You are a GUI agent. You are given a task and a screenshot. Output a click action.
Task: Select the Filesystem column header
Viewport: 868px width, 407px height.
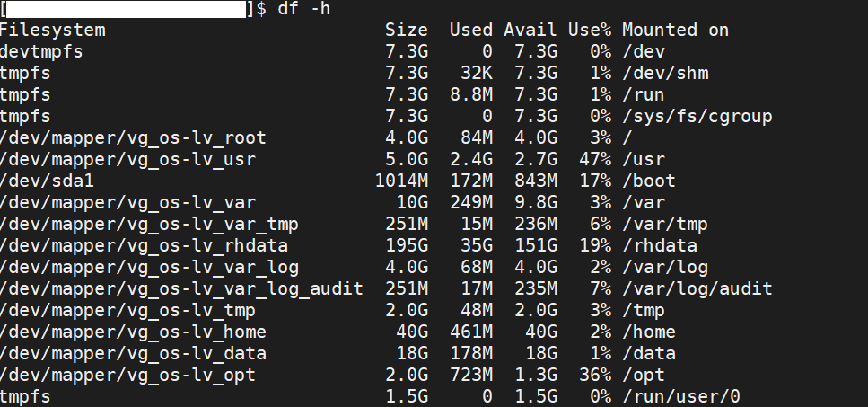click(53, 31)
